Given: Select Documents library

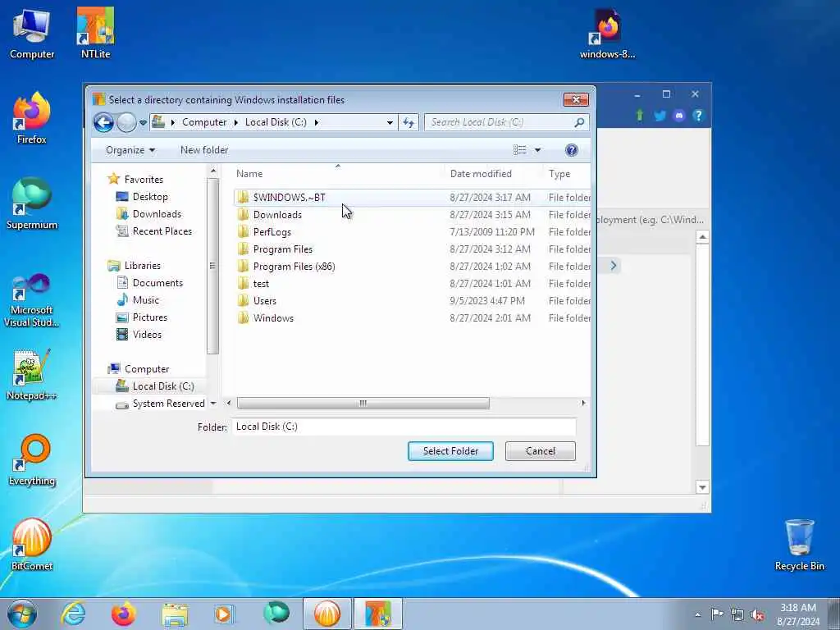Looking at the screenshot, I should (157, 282).
